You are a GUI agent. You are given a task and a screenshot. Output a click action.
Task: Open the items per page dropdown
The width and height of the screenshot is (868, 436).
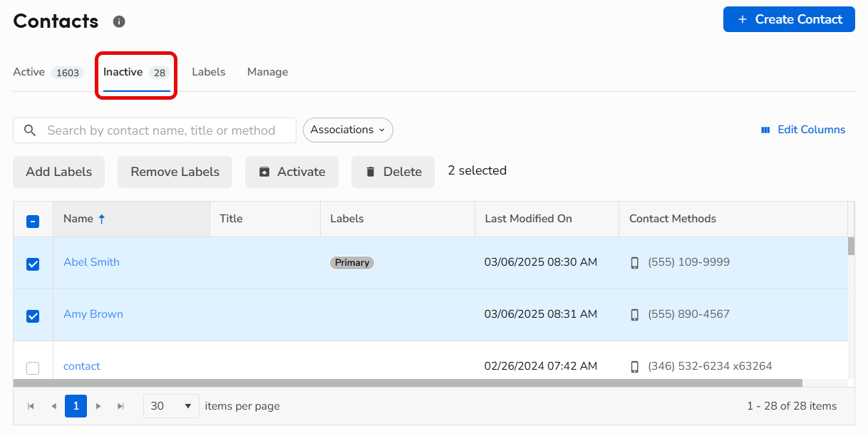171,406
